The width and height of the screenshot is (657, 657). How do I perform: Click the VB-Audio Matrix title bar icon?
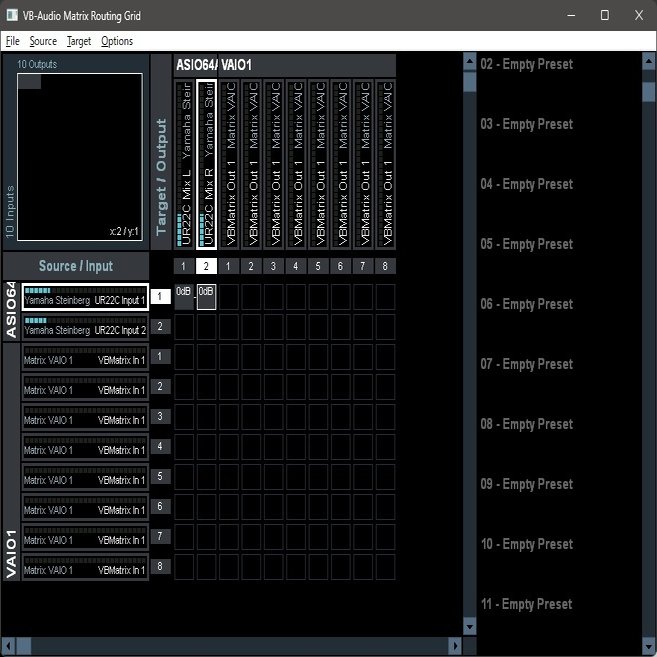point(11,15)
